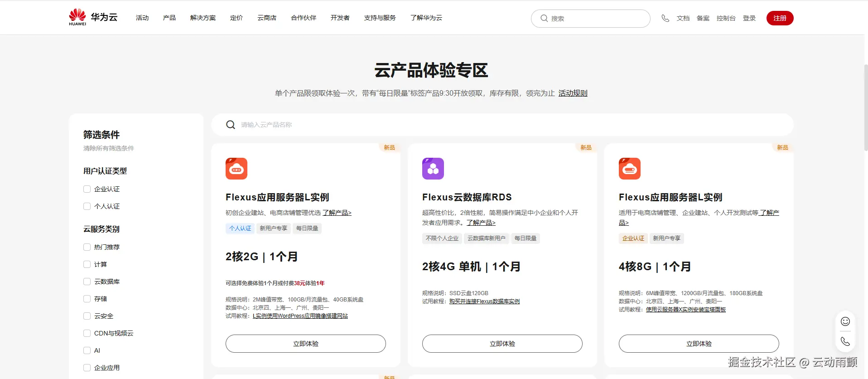Click the page vertical scrollbar
Viewport: 868px width, 379px height.
point(865,107)
